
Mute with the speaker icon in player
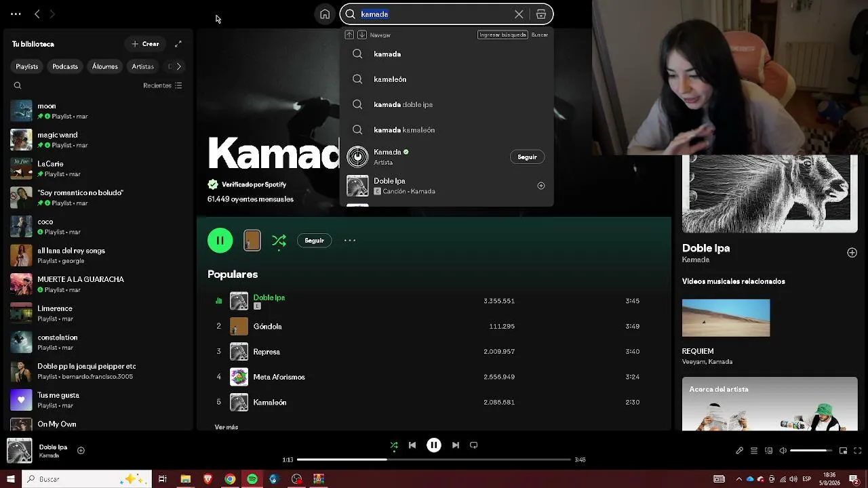coord(783,451)
